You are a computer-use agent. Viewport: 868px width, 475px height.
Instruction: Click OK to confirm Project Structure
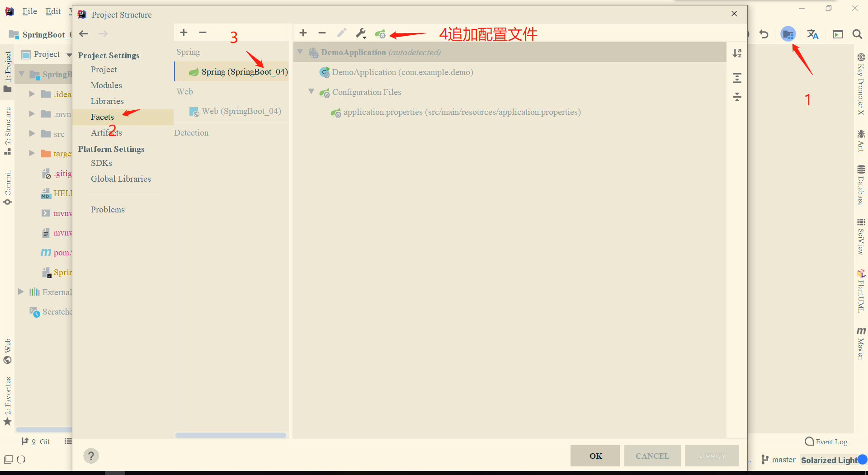point(595,456)
